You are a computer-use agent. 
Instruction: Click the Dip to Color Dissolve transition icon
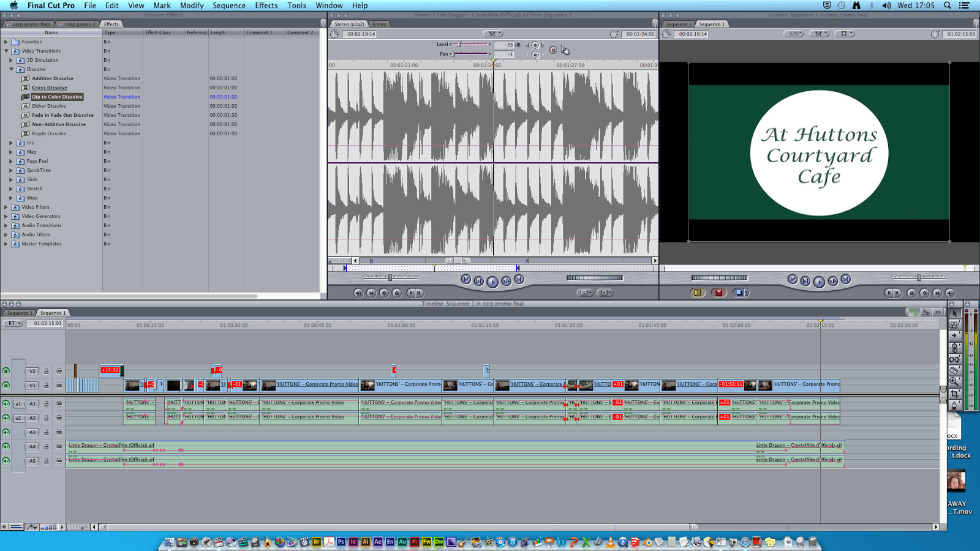(x=26, y=97)
